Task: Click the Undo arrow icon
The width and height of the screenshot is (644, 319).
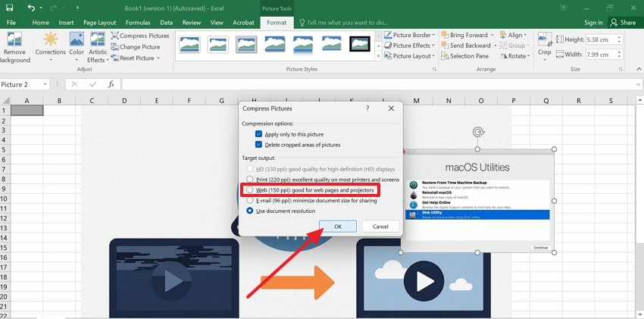Action: tap(31, 8)
